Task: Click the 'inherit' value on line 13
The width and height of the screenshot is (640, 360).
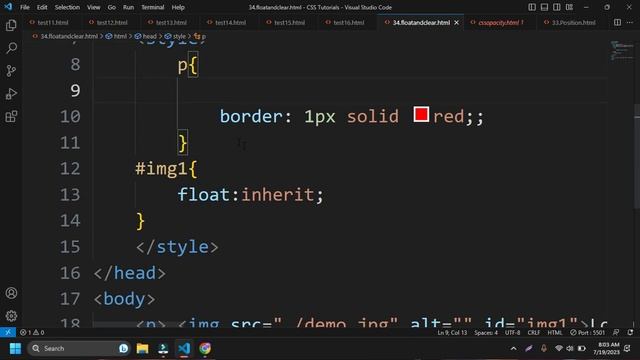Action: tap(278, 195)
